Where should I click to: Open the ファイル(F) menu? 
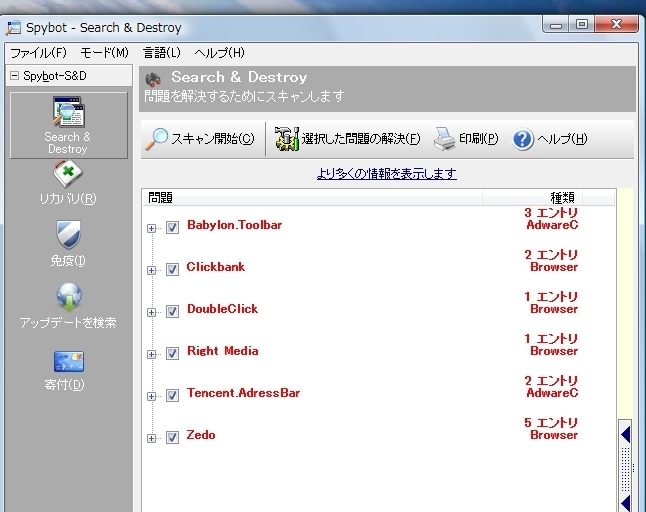click(37, 53)
